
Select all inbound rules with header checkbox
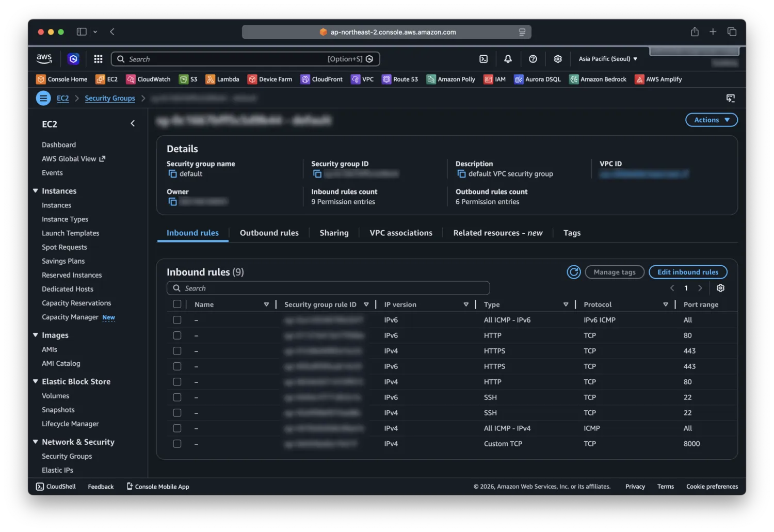(x=177, y=304)
